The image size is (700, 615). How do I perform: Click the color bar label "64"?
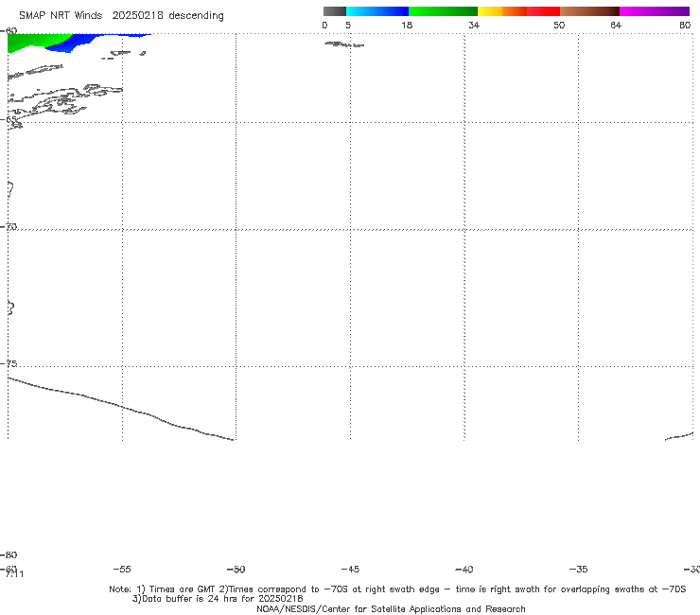pyautogui.click(x=616, y=25)
